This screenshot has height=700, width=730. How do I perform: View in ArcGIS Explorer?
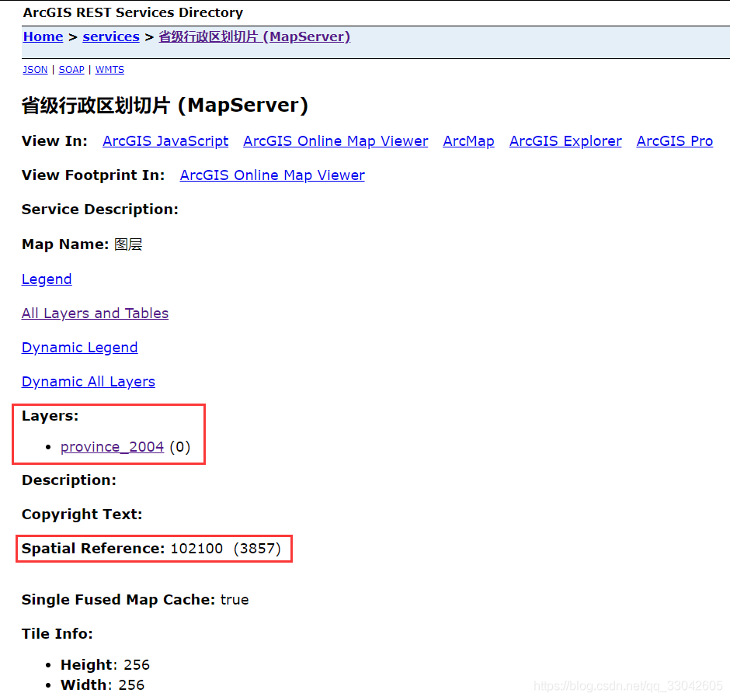click(x=565, y=141)
